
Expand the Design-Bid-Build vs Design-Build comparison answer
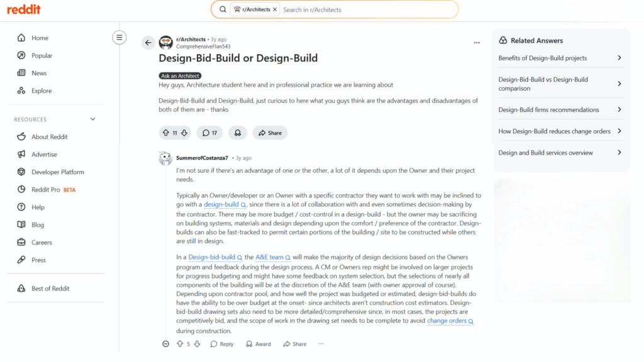tap(560, 84)
